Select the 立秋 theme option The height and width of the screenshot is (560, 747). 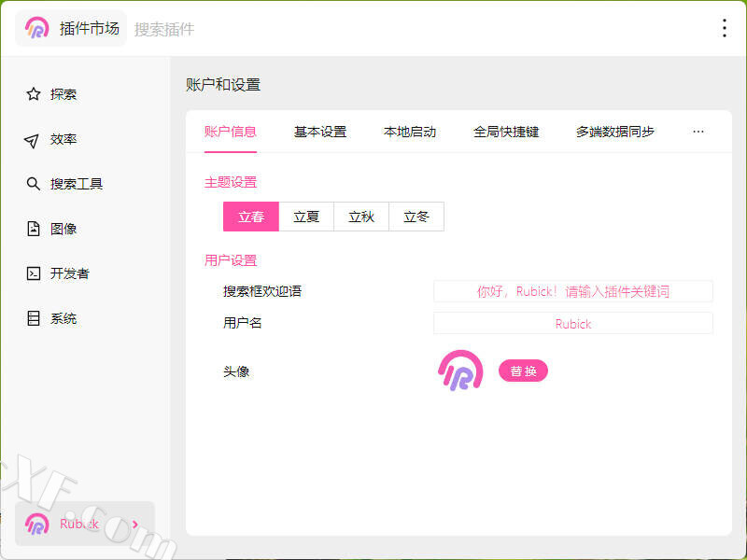coord(361,217)
